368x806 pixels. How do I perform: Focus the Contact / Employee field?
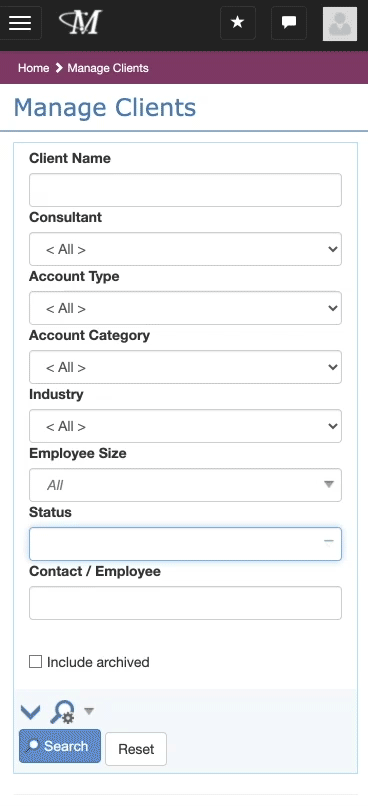(186, 603)
